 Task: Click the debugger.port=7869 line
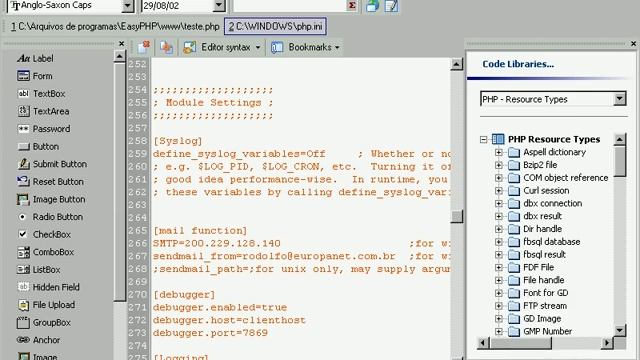[x=210, y=333]
